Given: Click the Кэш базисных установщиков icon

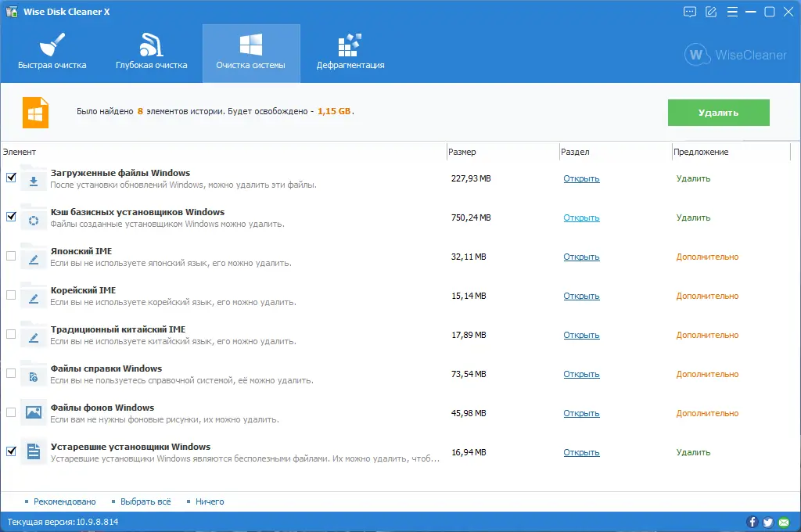Looking at the screenshot, I should pyautogui.click(x=34, y=217).
